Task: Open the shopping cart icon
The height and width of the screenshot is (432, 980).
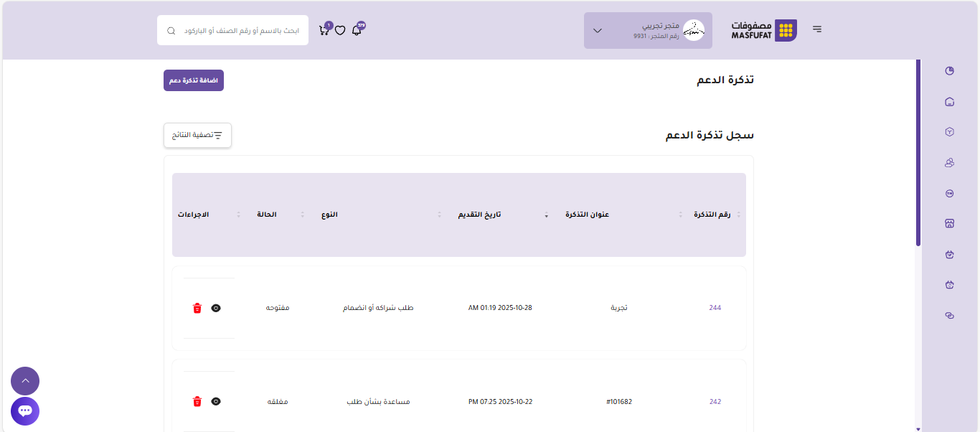Action: point(324,31)
